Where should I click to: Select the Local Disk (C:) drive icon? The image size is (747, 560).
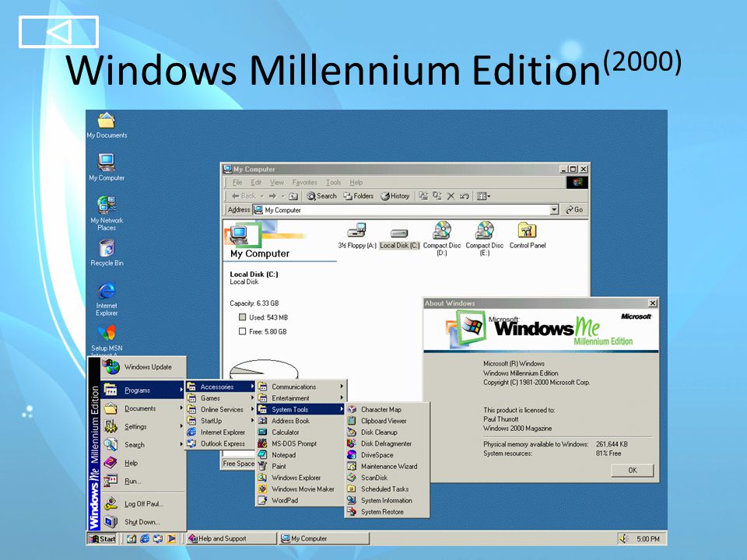pyautogui.click(x=399, y=236)
